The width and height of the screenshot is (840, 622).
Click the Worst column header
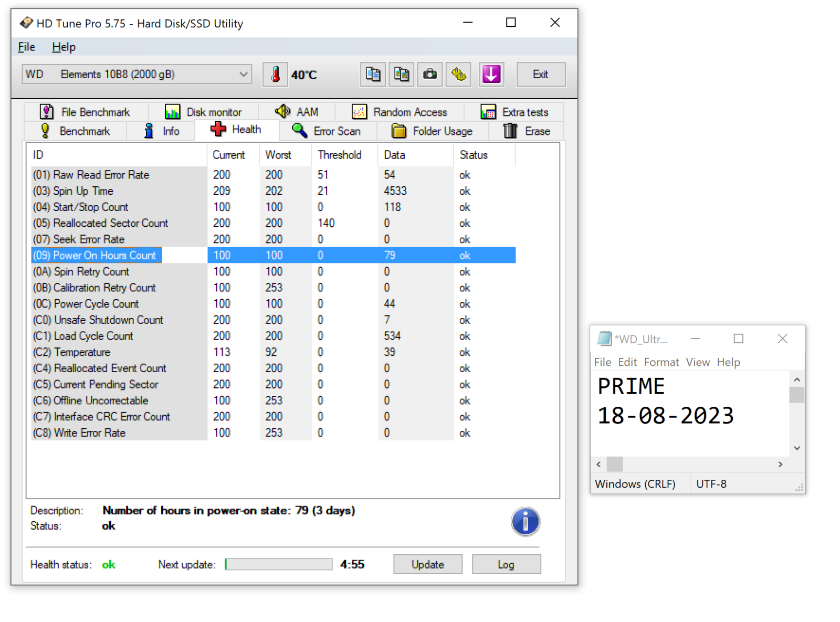point(286,155)
